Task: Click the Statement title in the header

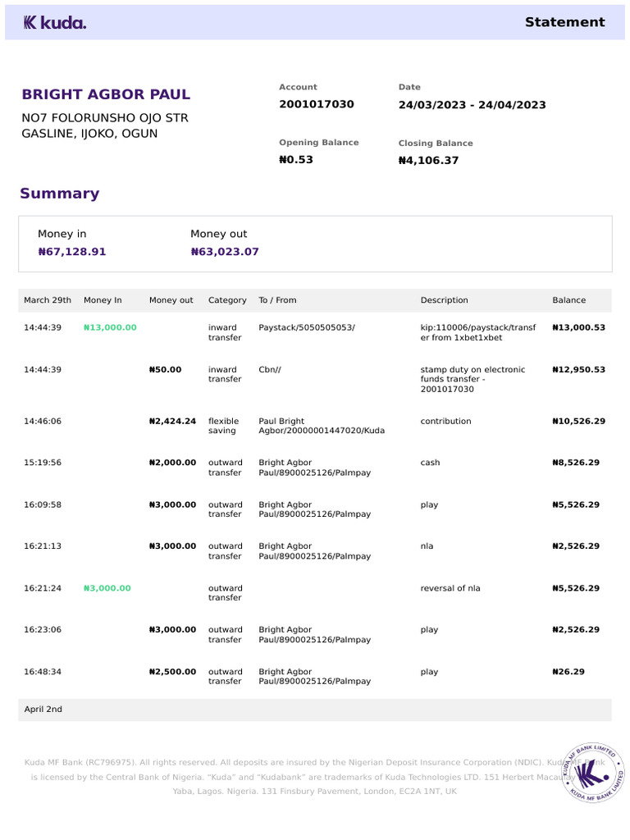Action: point(564,22)
